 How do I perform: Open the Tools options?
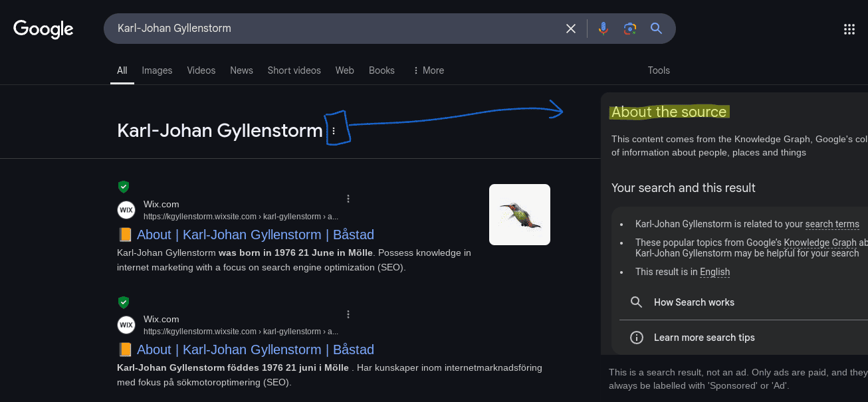[659, 70]
